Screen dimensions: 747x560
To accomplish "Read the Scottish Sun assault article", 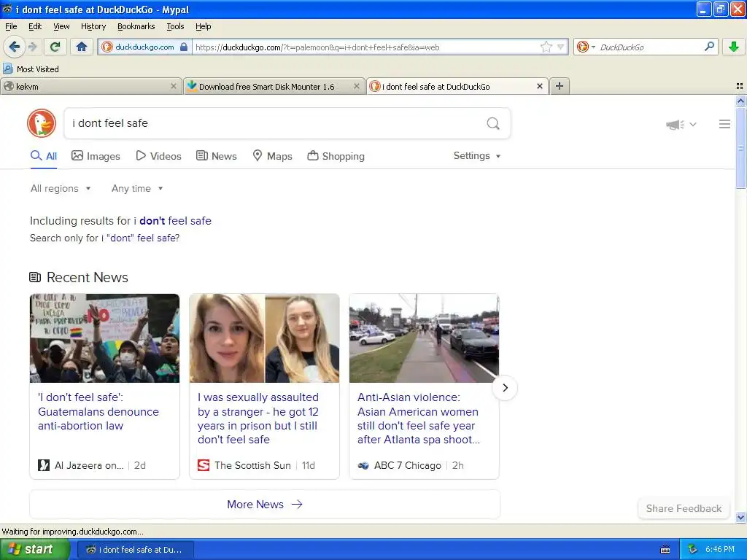I will [258, 418].
